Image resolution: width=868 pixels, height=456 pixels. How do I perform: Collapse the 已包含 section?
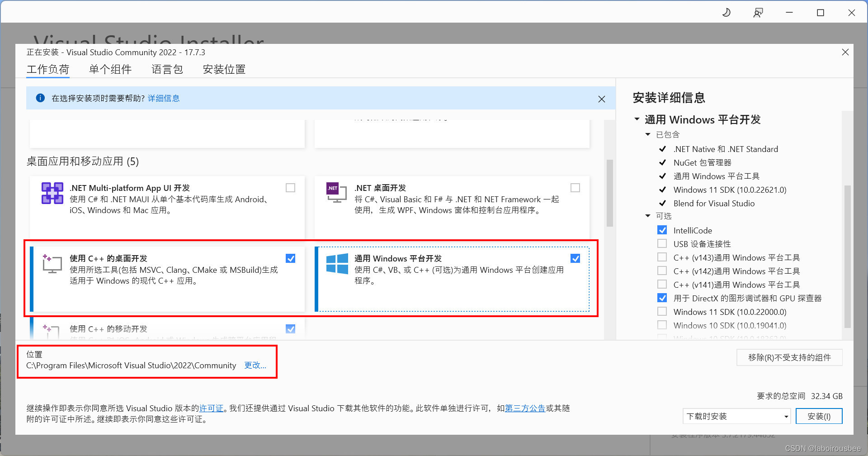point(648,134)
